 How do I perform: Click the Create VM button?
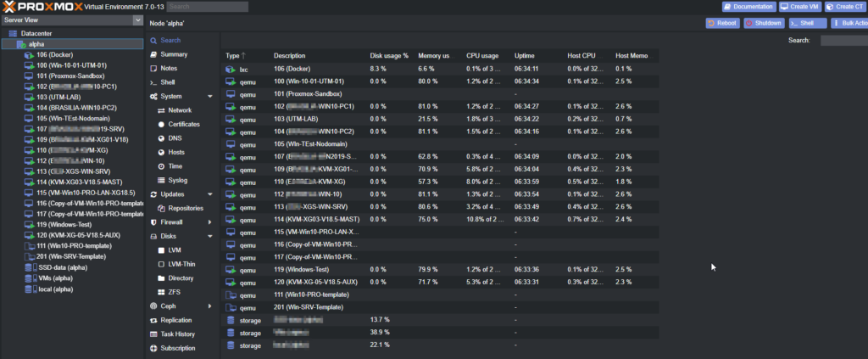[800, 7]
